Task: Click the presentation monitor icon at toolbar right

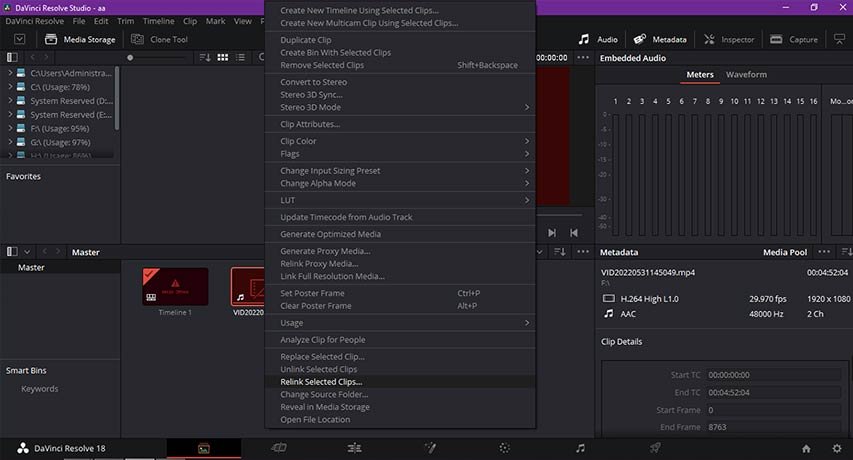Action: click(839, 39)
